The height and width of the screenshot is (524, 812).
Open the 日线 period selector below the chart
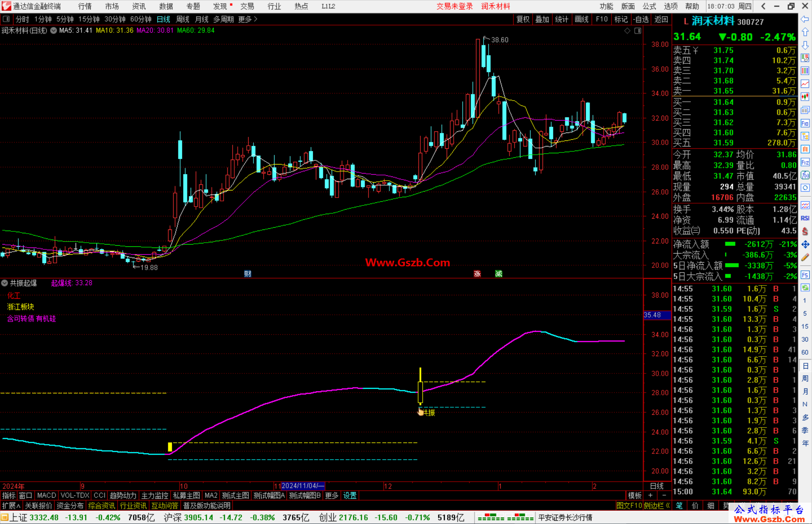click(x=657, y=486)
